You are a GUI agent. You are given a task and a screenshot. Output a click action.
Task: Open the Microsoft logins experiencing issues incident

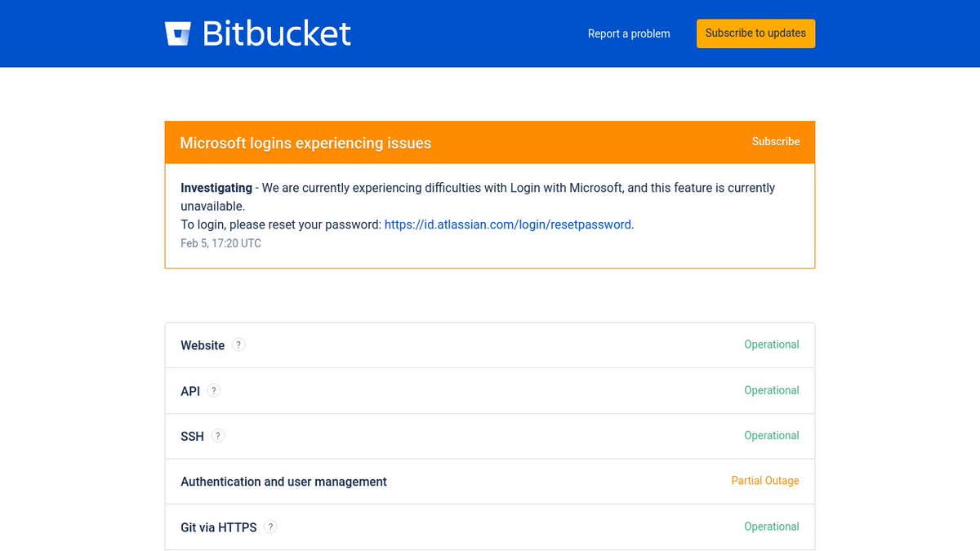click(x=305, y=143)
